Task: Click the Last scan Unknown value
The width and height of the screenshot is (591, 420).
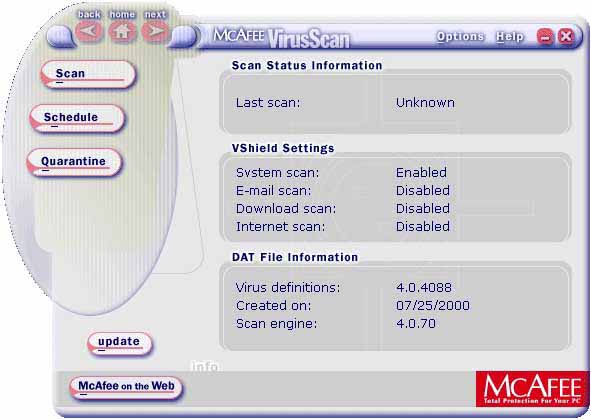Action: click(425, 103)
